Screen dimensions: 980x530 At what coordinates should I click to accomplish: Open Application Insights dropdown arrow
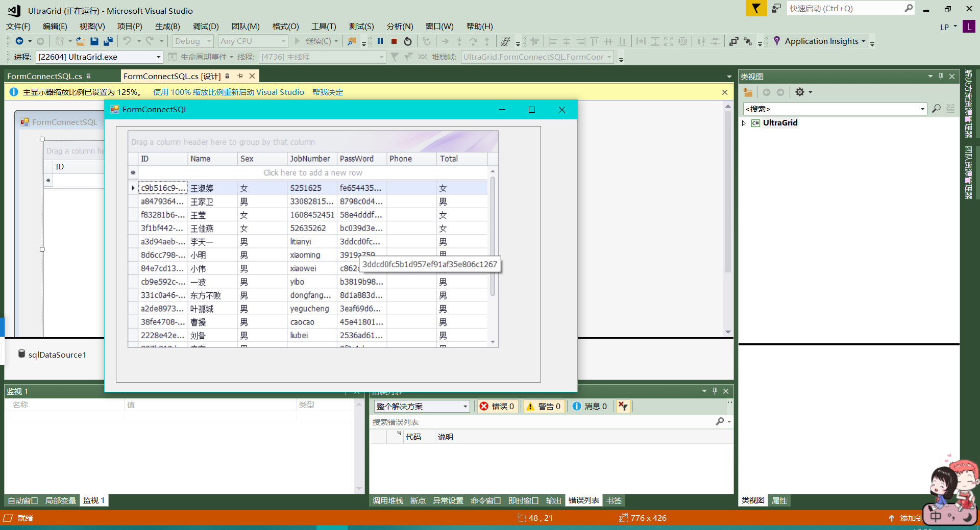pyautogui.click(x=864, y=41)
